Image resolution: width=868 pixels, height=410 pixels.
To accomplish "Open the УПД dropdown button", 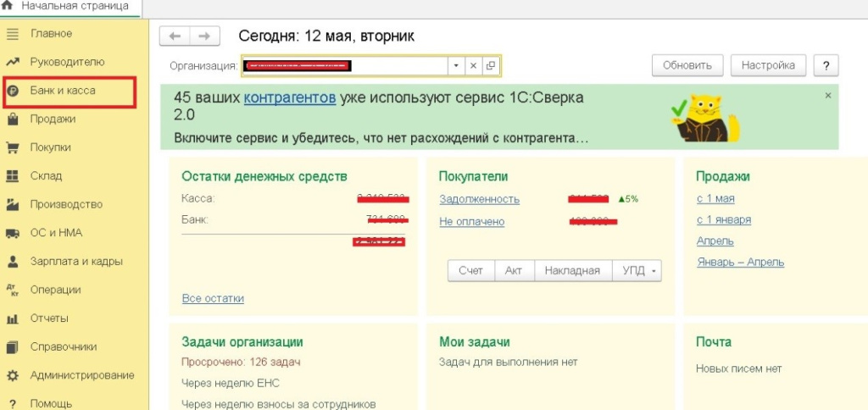I will pos(637,271).
